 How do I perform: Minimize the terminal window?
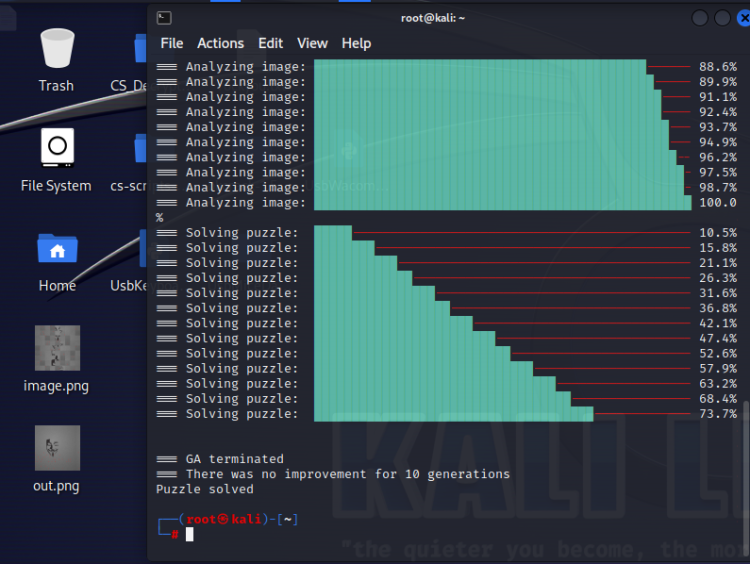699,18
